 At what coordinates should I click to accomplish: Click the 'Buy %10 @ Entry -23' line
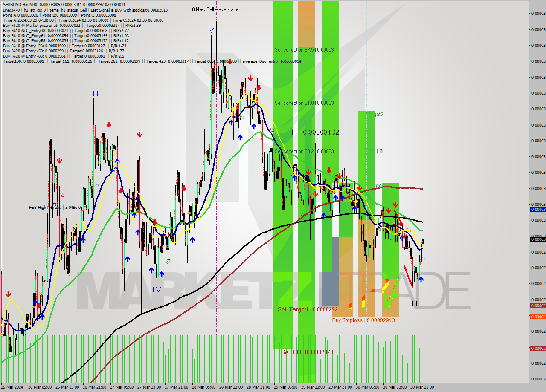pyautogui.click(x=64, y=46)
